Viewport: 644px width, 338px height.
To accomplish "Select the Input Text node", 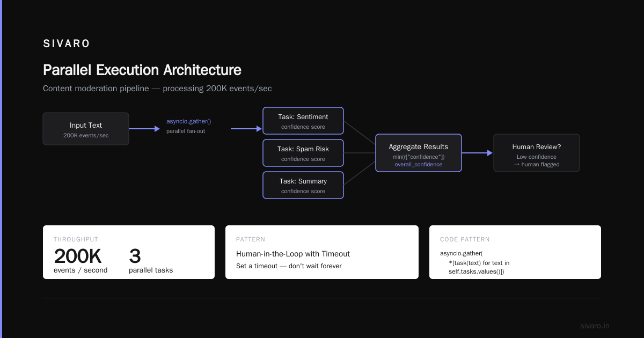I will 86,129.
